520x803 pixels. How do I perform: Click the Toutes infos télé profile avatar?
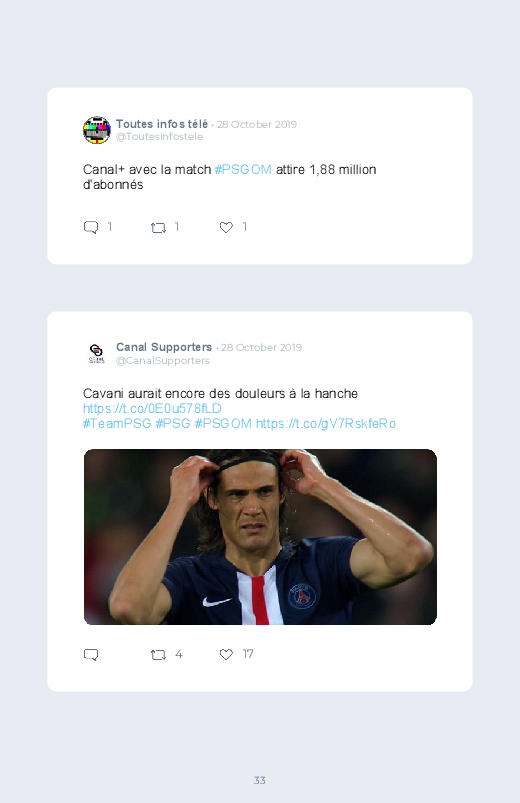(97, 130)
